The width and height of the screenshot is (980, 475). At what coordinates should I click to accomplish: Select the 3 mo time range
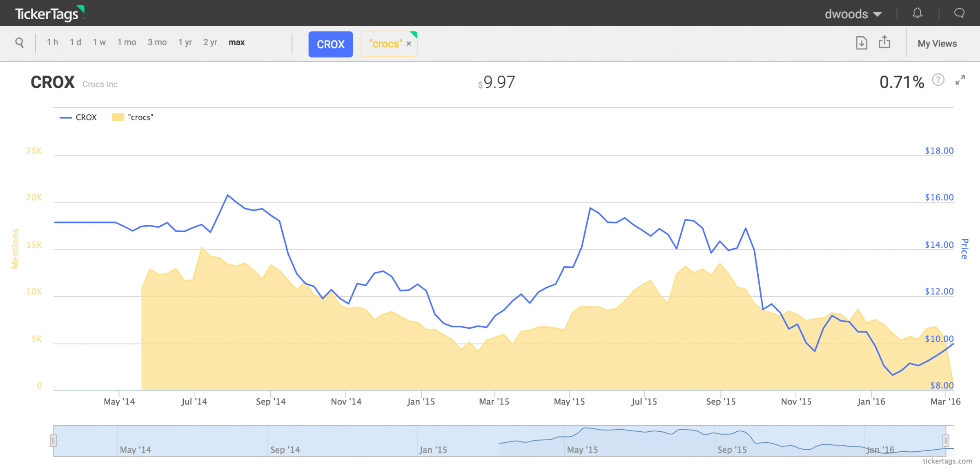[157, 42]
